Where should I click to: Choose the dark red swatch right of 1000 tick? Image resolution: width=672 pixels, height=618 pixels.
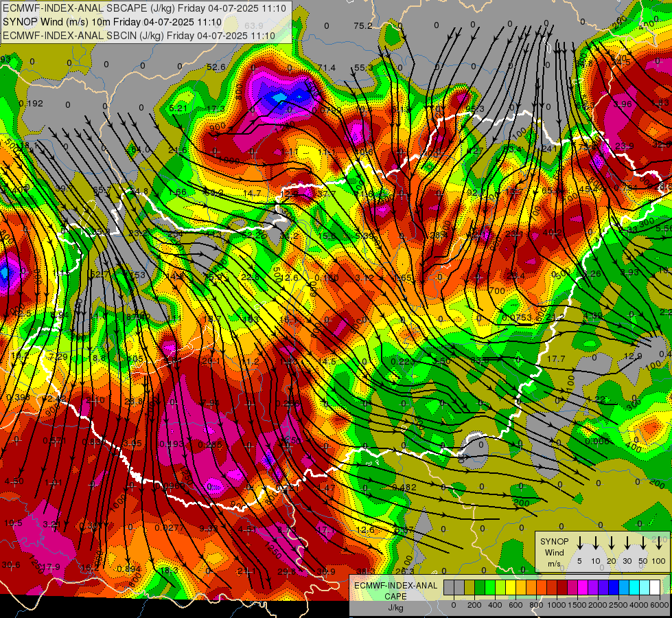(x=562, y=588)
